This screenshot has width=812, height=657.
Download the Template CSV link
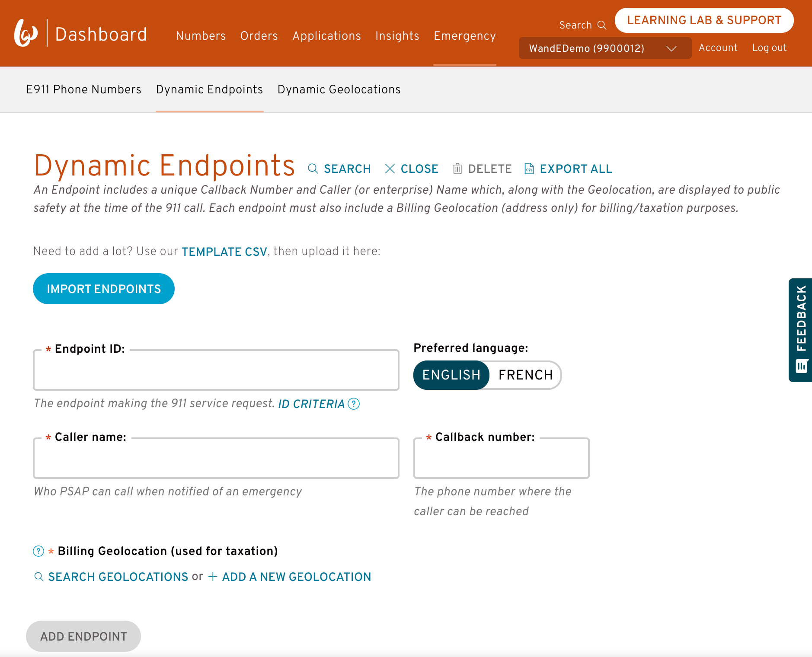coord(224,252)
